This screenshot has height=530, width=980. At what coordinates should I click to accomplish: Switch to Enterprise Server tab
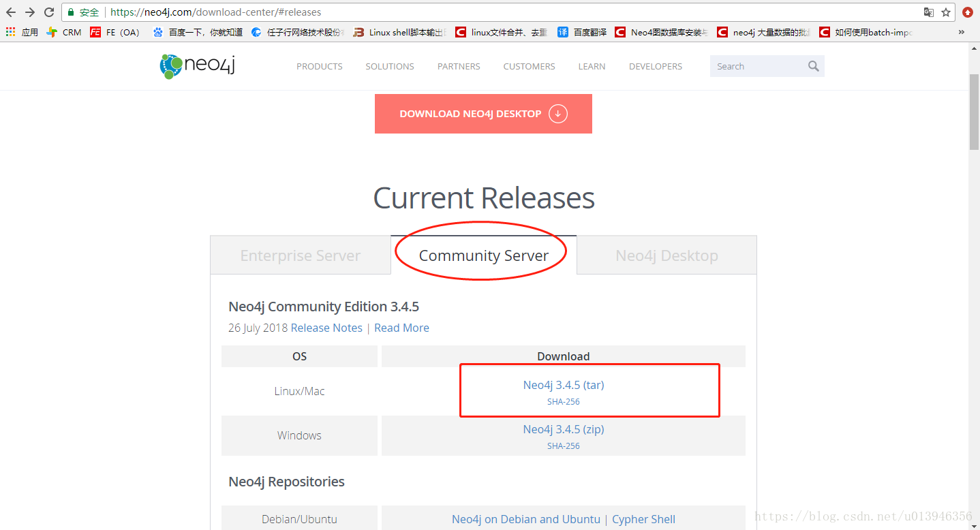(x=301, y=255)
